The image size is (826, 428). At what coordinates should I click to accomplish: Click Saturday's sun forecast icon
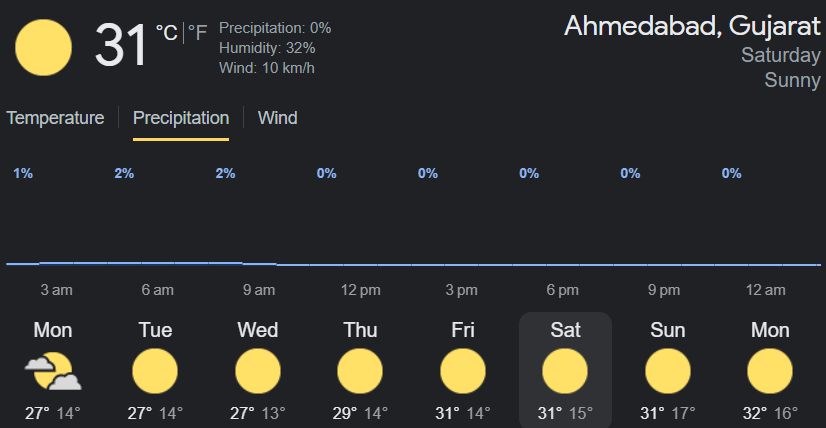coord(565,372)
